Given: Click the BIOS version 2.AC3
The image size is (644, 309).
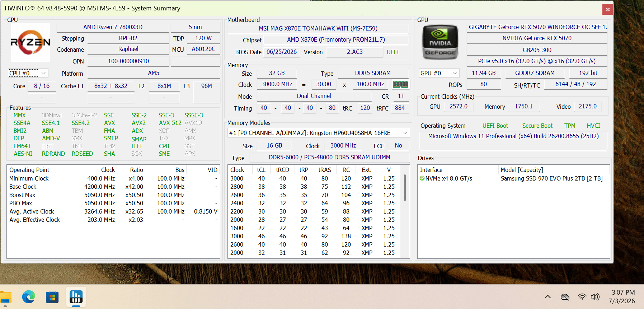Looking at the screenshot, I should click(x=354, y=52).
